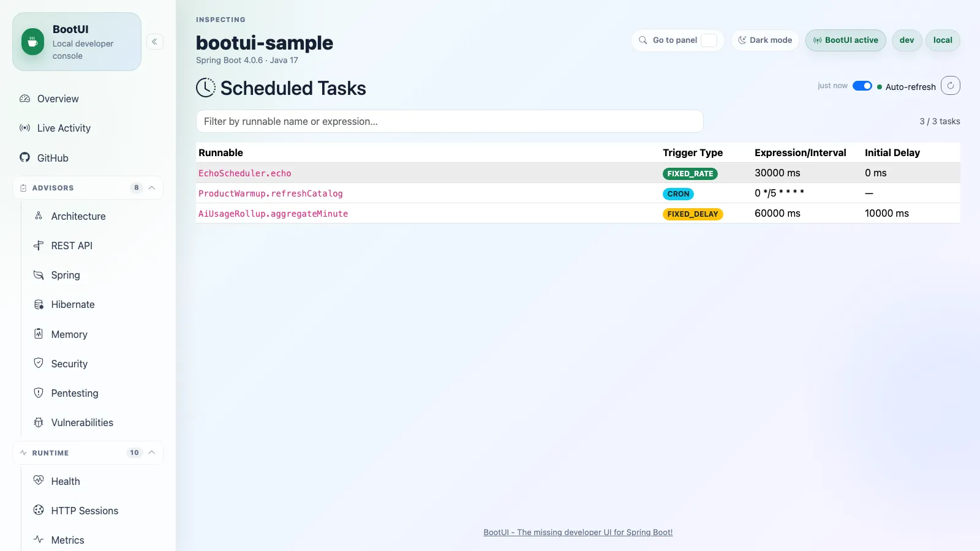The height and width of the screenshot is (551, 980).
Task: Focus the filter by runnable name field
Action: point(450,121)
